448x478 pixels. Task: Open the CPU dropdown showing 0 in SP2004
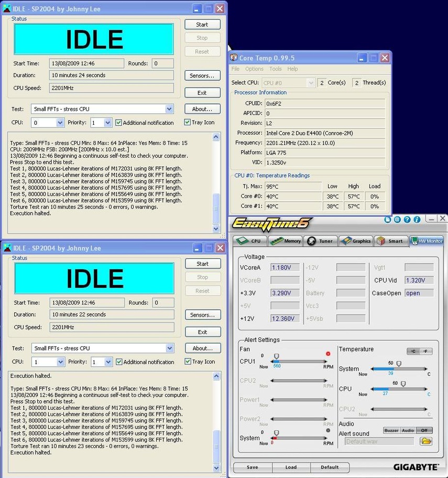60,123
